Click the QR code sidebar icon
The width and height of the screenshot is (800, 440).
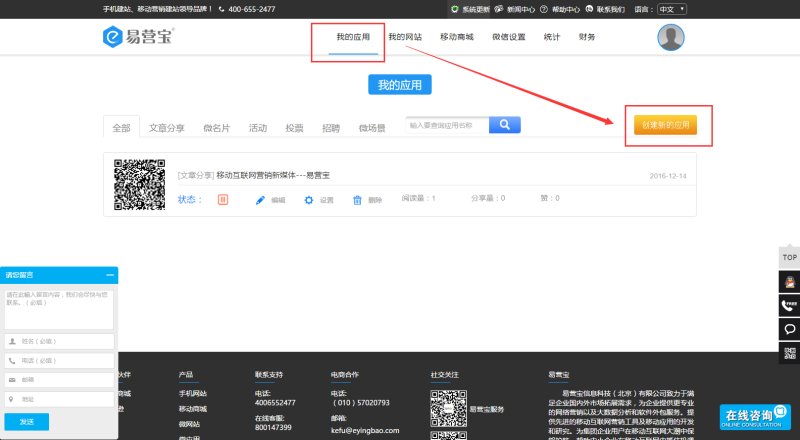(x=789, y=352)
